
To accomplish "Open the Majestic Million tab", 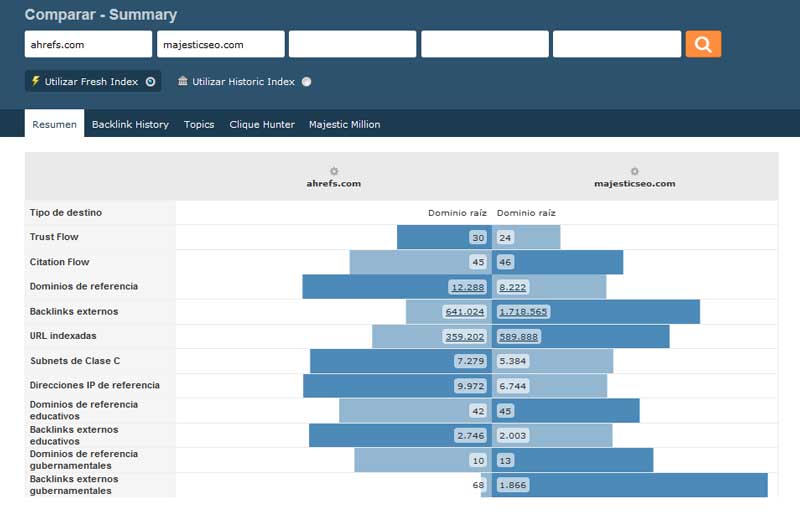I will [344, 124].
